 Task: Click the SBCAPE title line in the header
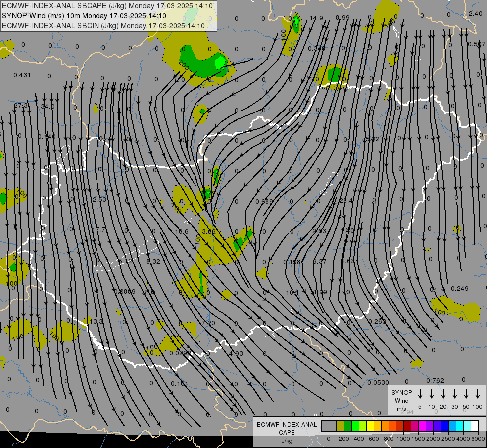point(107,6)
